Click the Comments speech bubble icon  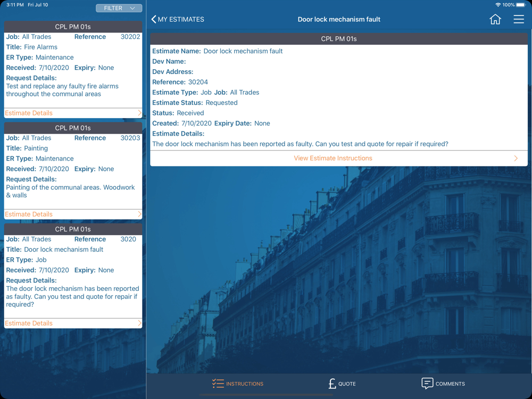[427, 384]
